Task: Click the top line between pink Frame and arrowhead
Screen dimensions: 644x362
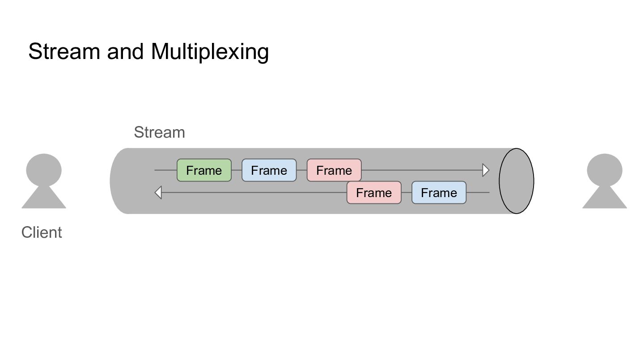Action: pos(420,170)
